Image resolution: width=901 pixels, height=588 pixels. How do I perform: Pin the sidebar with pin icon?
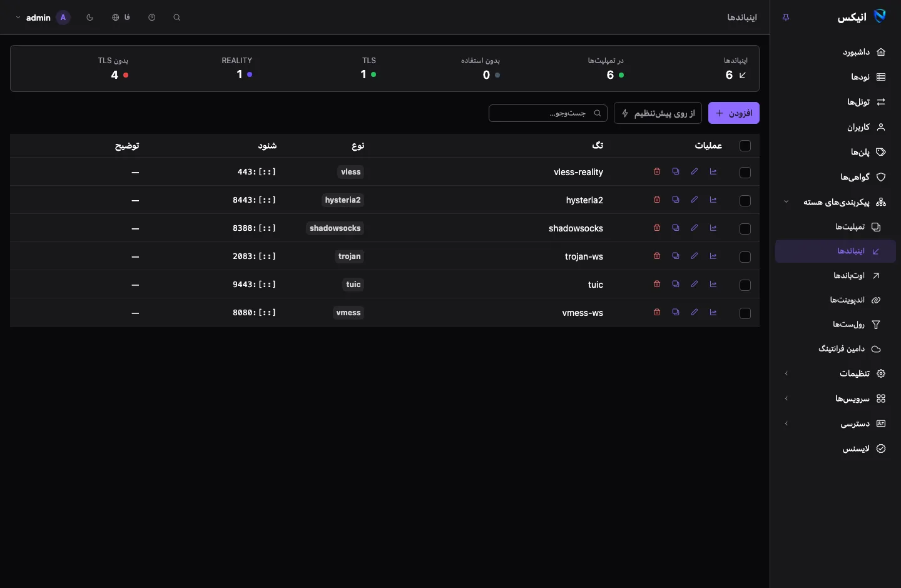coord(786,18)
